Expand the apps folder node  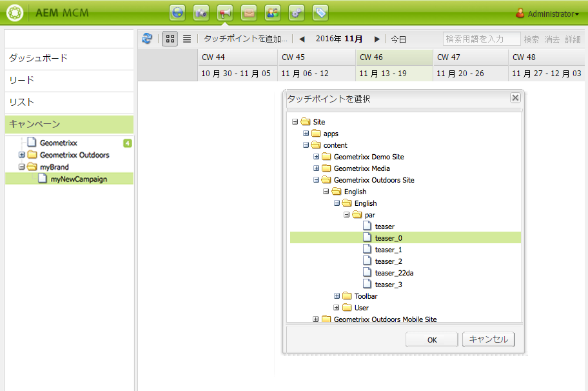306,134
